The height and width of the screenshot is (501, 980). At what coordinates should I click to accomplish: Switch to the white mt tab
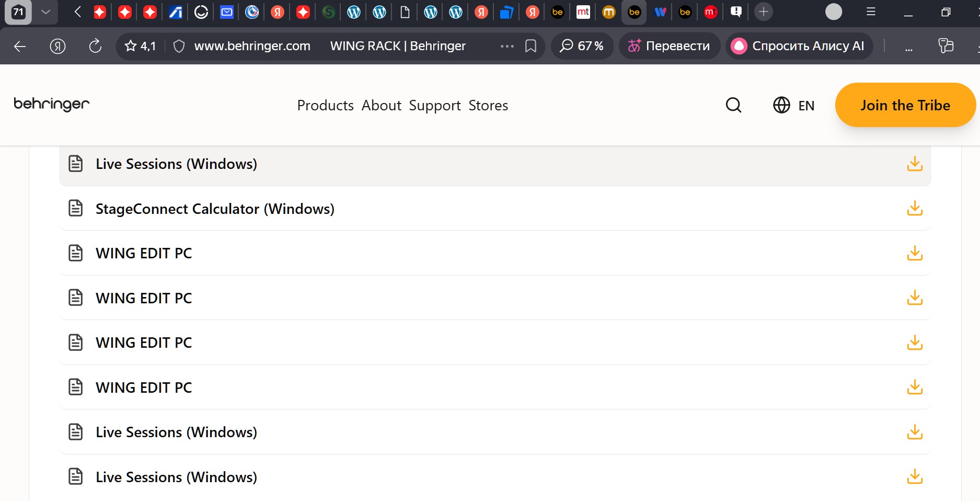point(583,12)
